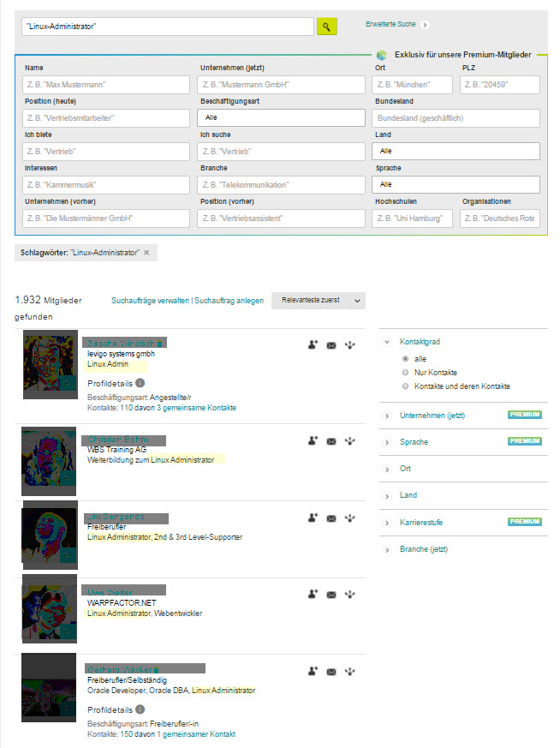The image size is (560, 748).
Task: Click the Name search input field
Action: pyautogui.click(x=106, y=85)
